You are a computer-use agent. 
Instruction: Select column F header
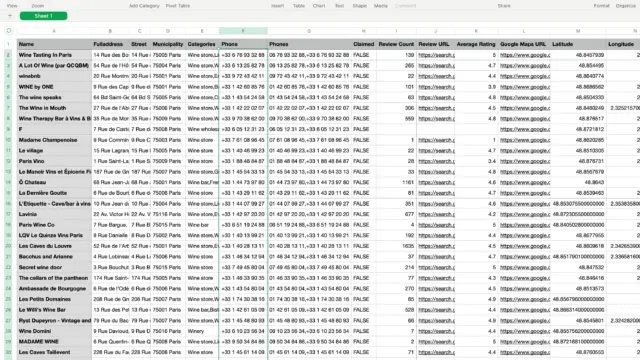[x=243, y=31]
